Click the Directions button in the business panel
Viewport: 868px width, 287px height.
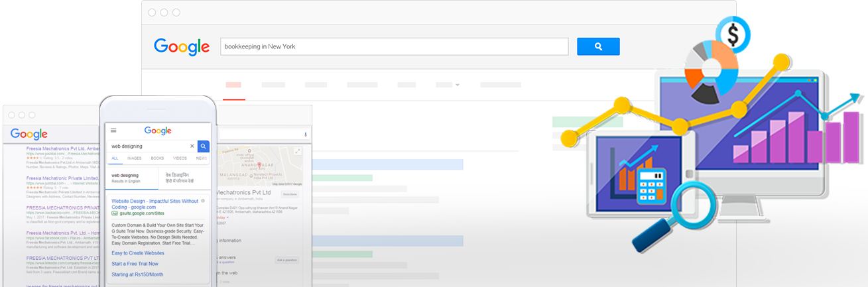pos(290,194)
